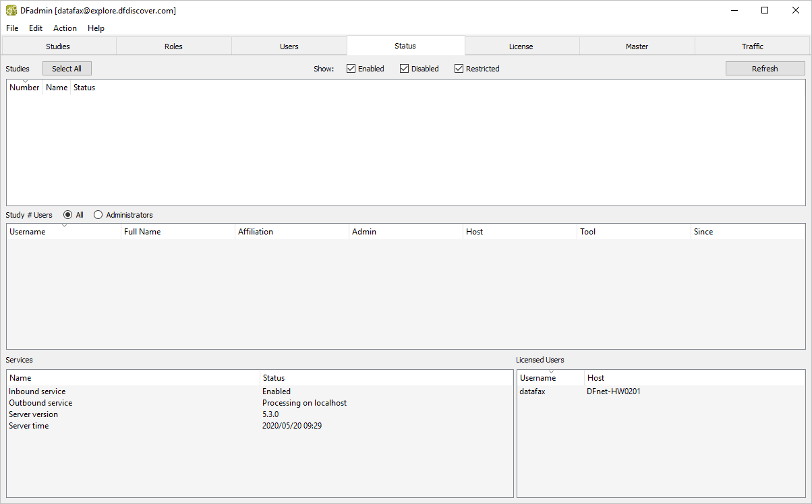The width and height of the screenshot is (812, 504).
Task: Open the Help menu
Action: click(96, 28)
